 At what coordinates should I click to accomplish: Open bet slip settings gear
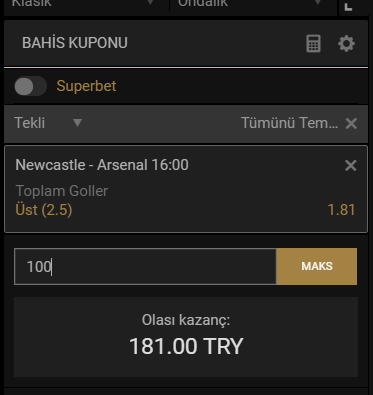tap(346, 44)
